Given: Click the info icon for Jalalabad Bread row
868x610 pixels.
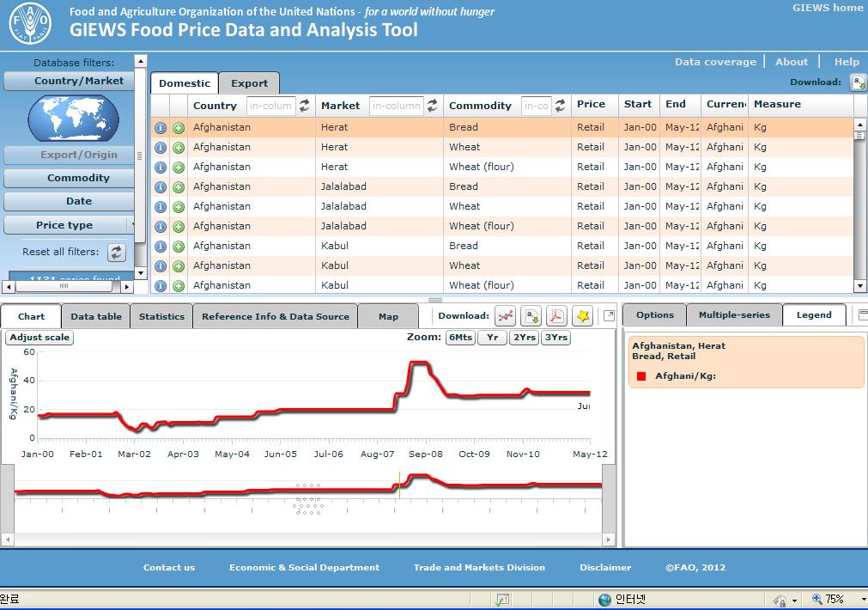Looking at the screenshot, I should [x=161, y=187].
